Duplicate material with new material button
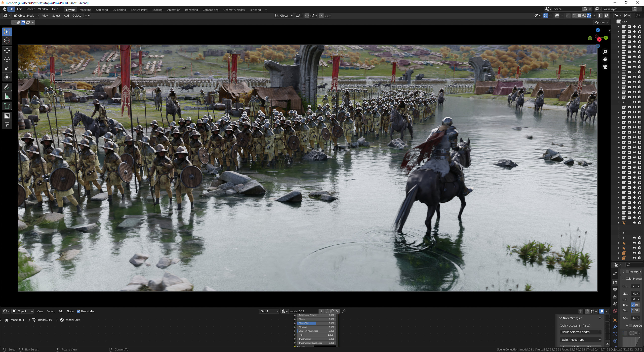The width and height of the screenshot is (644, 352). pyautogui.click(x=332, y=311)
